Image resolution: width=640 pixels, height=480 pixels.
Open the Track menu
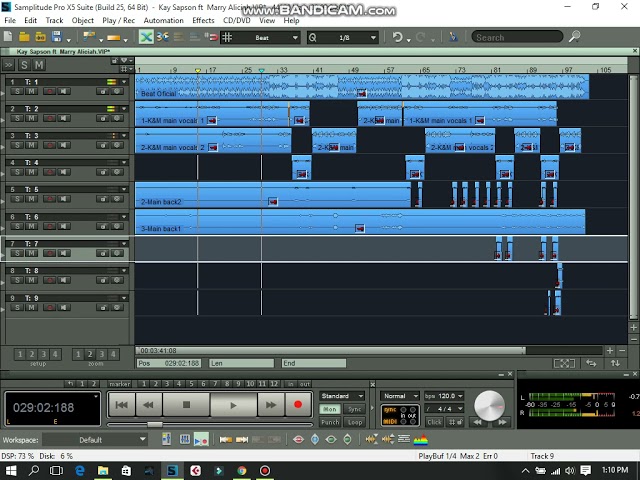pos(54,20)
